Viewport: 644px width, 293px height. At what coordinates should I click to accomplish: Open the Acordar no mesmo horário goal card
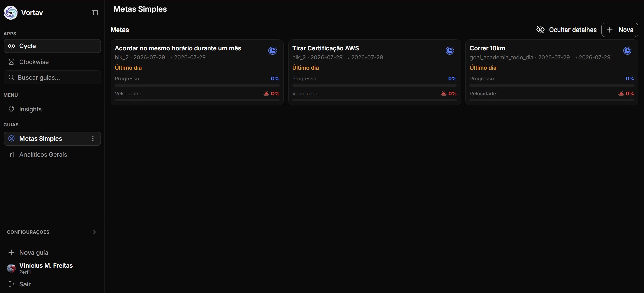point(197,72)
